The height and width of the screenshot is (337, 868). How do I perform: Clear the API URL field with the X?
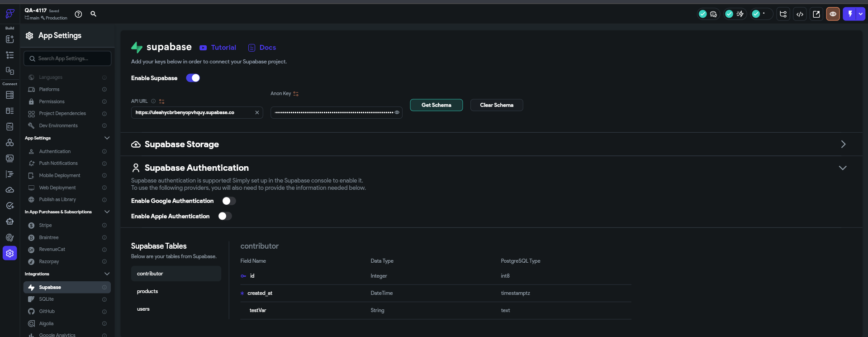point(257,113)
